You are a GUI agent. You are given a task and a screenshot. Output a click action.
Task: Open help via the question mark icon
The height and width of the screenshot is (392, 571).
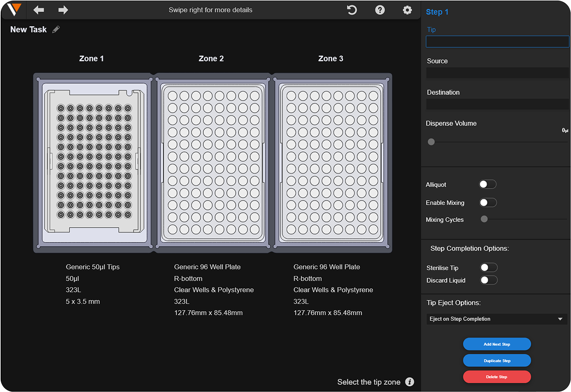(x=380, y=10)
